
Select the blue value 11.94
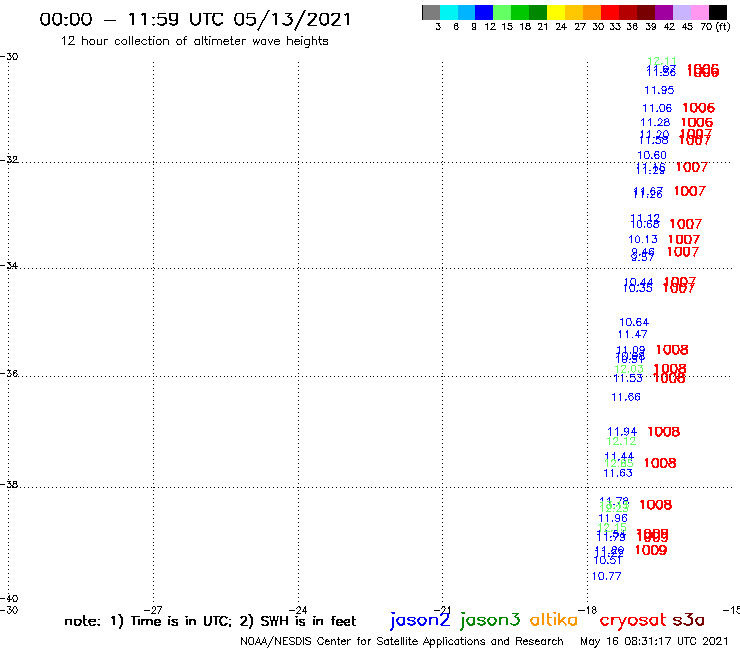click(622, 431)
